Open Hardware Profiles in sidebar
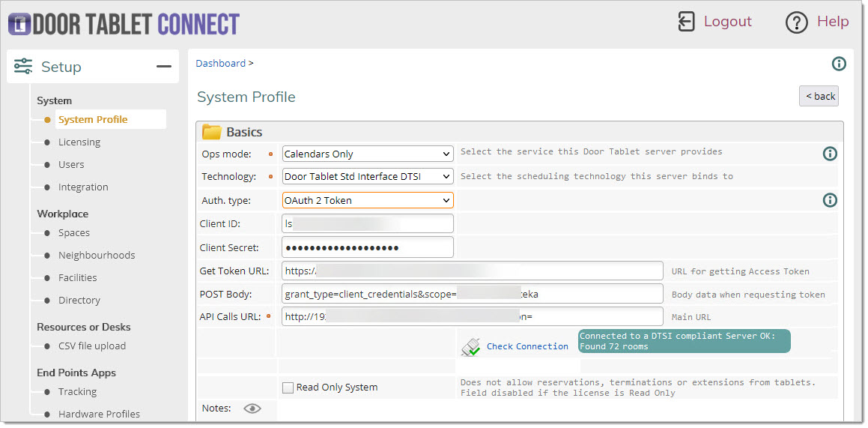Image resolution: width=868 pixels, height=428 pixels. pos(99,415)
